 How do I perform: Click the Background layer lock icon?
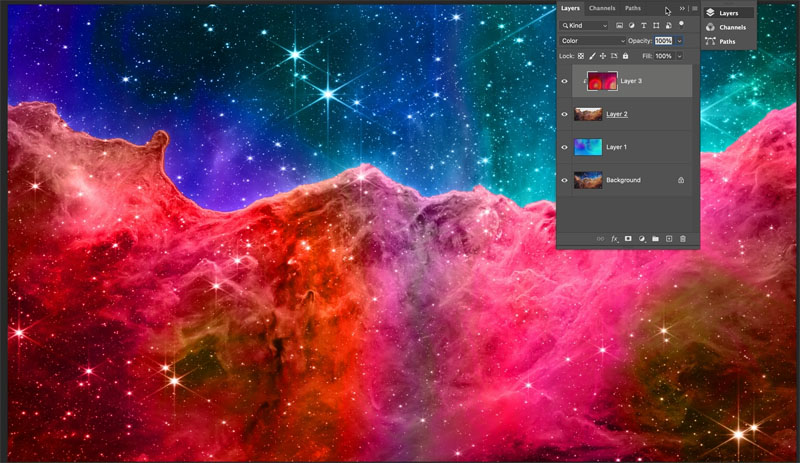pos(681,180)
